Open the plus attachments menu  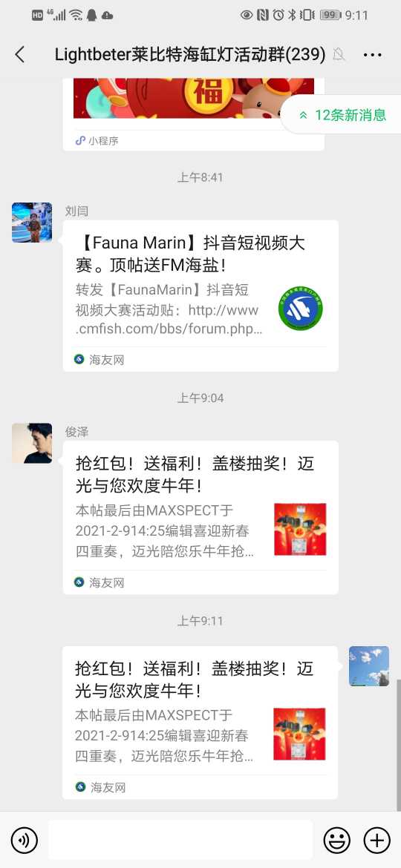(x=376, y=841)
